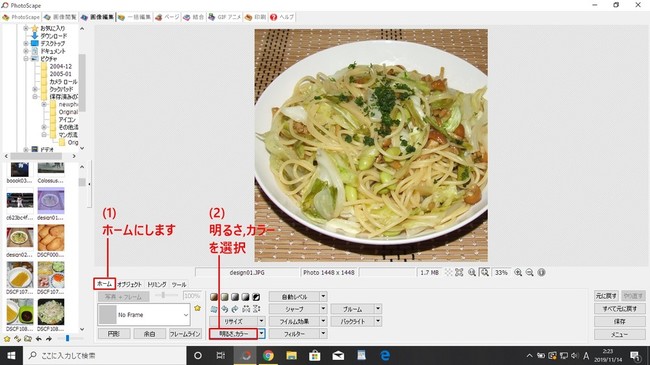Open the フィルター dropdown arrow
This screenshot has height=365, width=650.
point(323,333)
